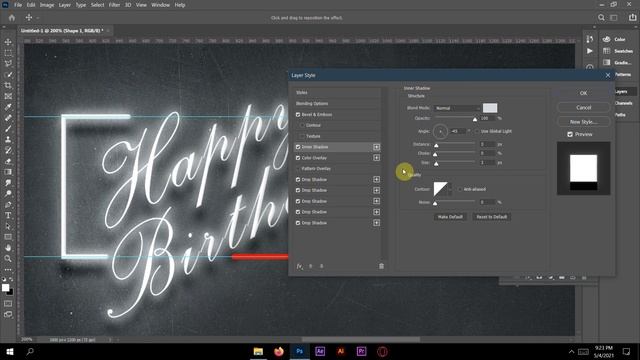The image size is (640, 360).
Task: Select the Horizontal Type tool
Action: [8, 215]
